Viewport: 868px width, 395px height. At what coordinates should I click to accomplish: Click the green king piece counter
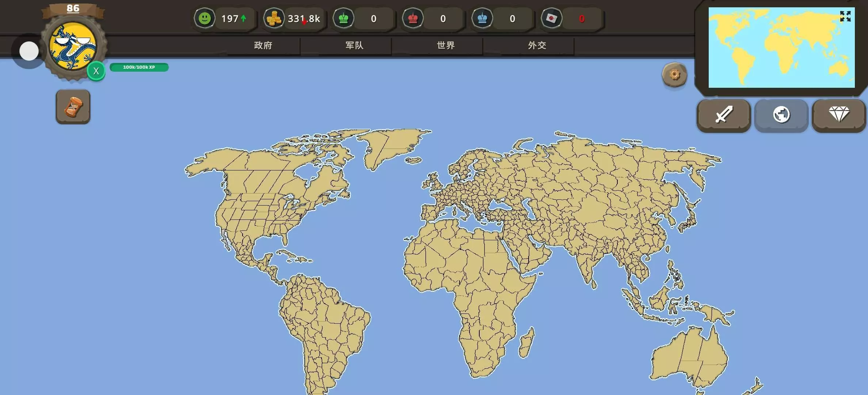coord(343,18)
